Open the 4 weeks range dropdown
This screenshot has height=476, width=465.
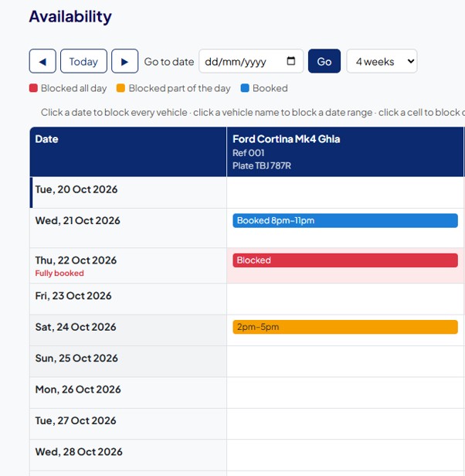(382, 61)
